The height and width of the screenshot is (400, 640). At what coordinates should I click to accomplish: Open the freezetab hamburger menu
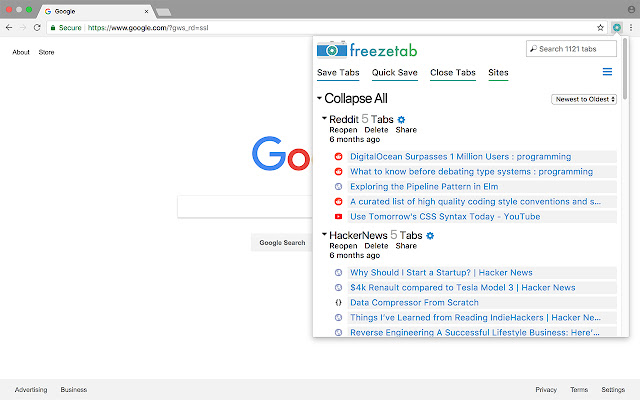coord(607,72)
